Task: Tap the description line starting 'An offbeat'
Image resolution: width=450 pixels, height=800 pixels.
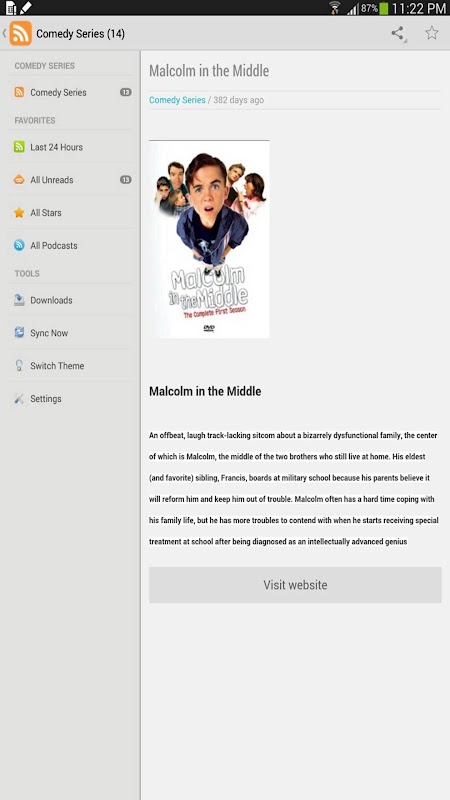Action: click(x=293, y=436)
